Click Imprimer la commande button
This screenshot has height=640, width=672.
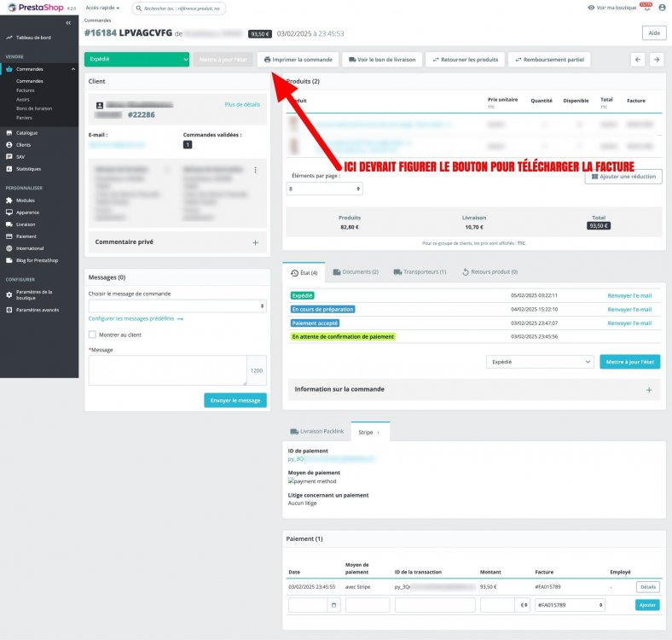(298, 60)
